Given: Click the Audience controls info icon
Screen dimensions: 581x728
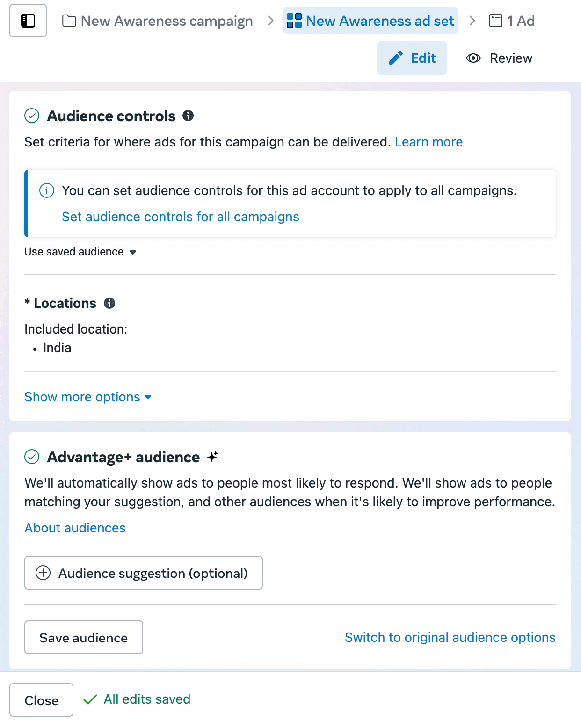Looking at the screenshot, I should point(188,116).
